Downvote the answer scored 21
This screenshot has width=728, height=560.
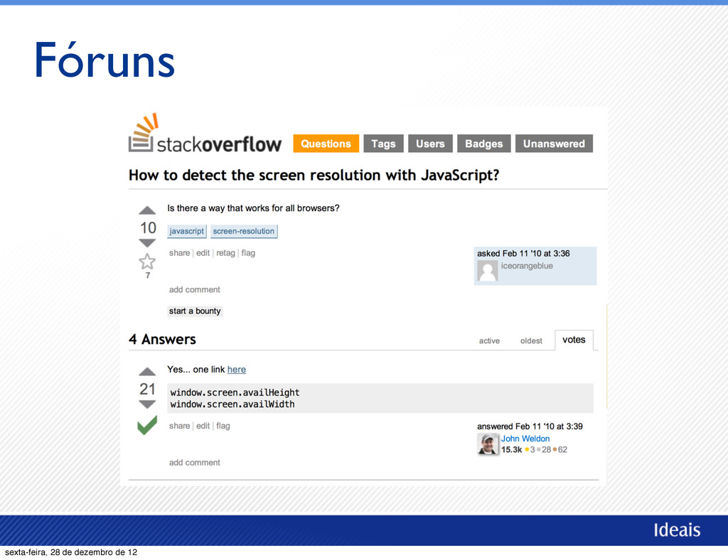[x=147, y=404]
